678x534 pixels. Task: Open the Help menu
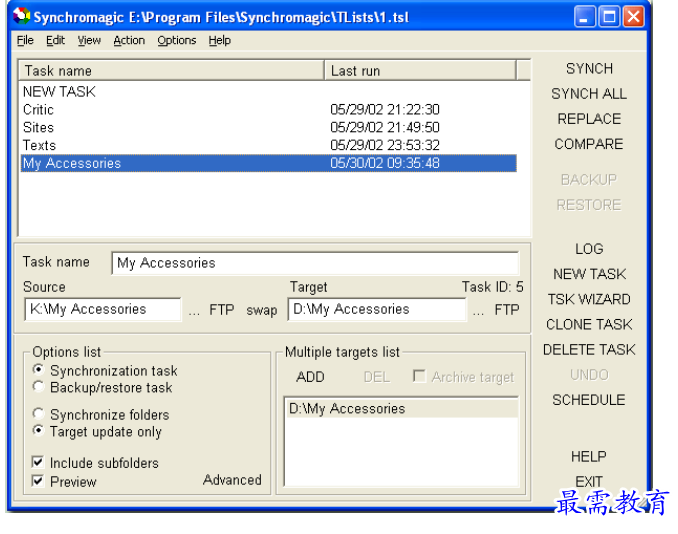pyautogui.click(x=220, y=40)
